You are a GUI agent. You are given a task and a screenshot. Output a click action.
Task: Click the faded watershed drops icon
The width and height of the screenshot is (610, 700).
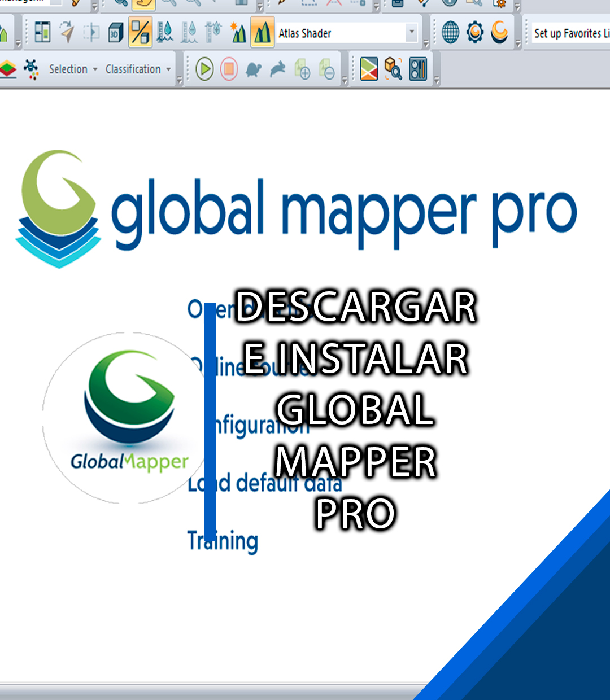pos(213,32)
